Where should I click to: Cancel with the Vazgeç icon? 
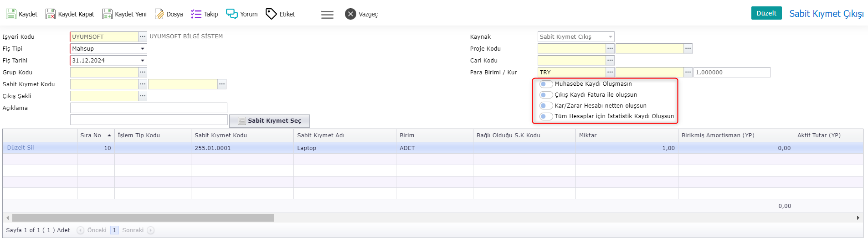pyautogui.click(x=350, y=14)
